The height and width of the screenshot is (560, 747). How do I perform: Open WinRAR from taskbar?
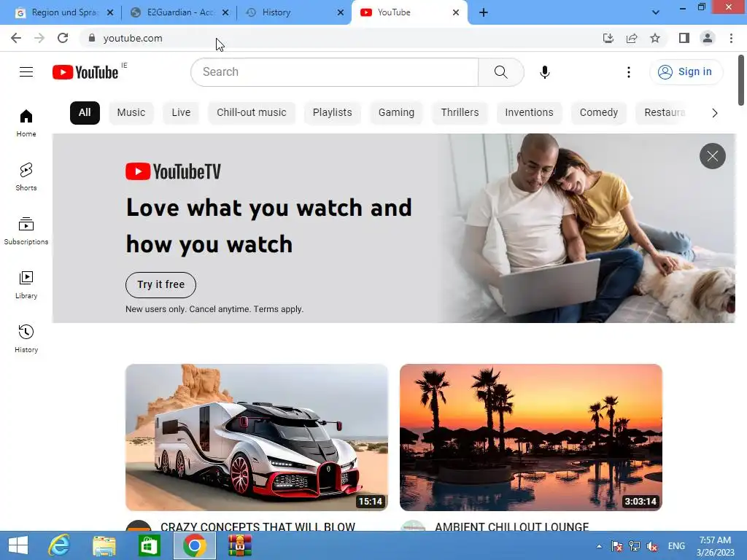[x=239, y=545]
